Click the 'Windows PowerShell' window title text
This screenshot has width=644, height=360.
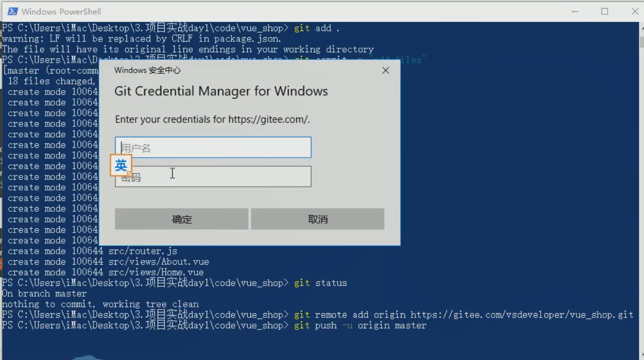(x=61, y=11)
